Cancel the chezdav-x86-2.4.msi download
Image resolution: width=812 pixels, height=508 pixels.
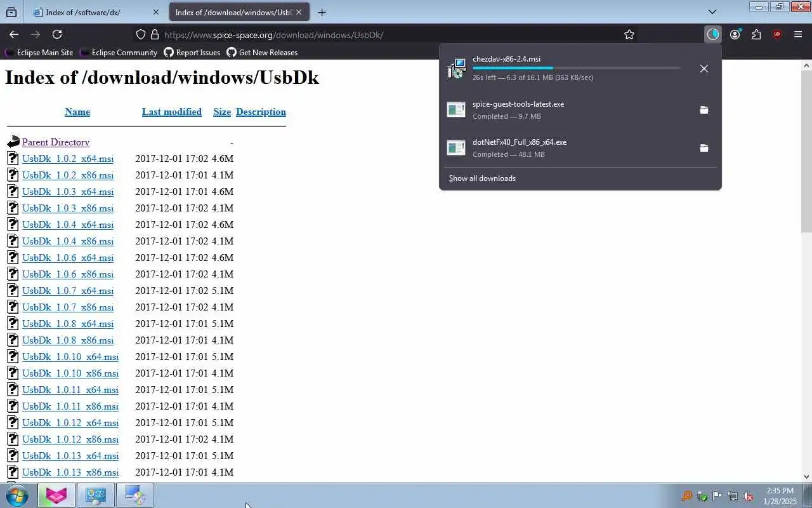tap(704, 69)
